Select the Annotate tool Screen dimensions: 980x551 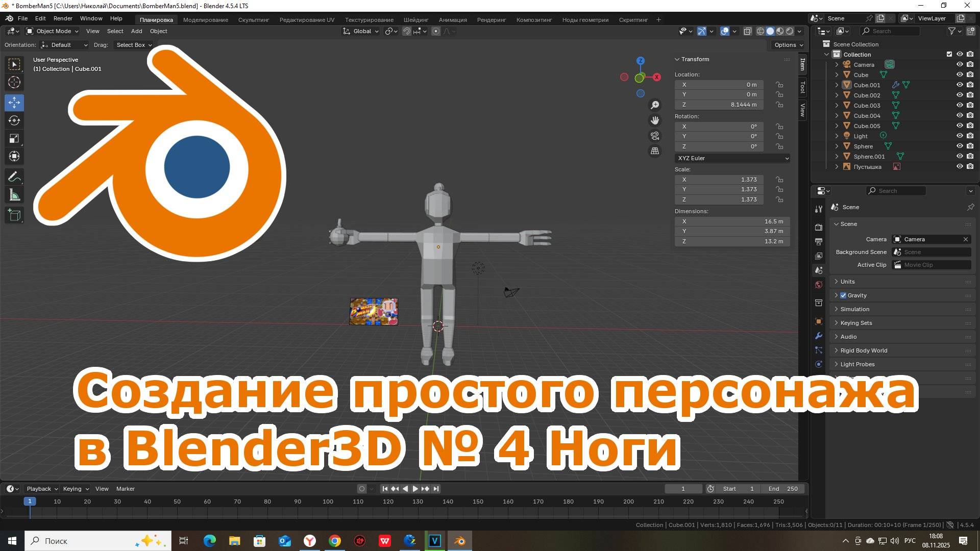(14, 176)
